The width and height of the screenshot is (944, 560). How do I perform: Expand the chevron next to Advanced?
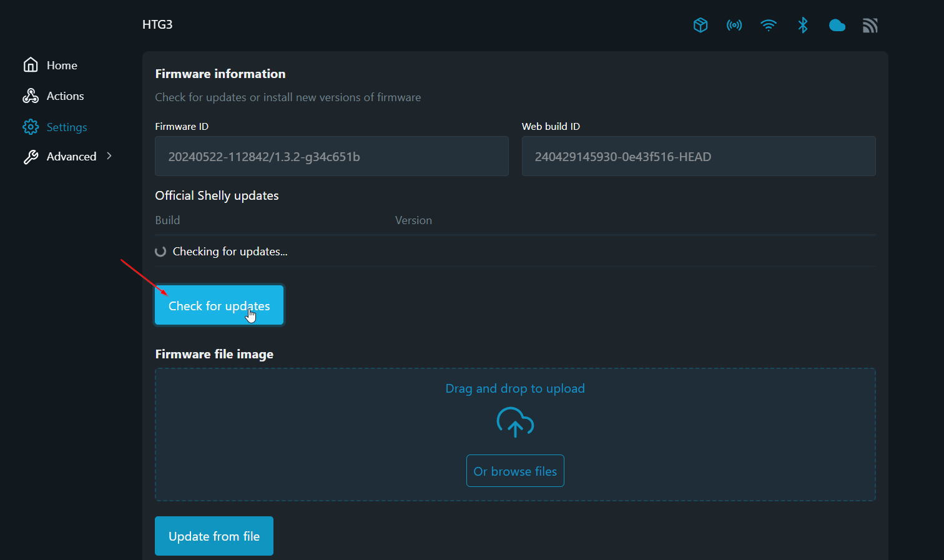109,156
